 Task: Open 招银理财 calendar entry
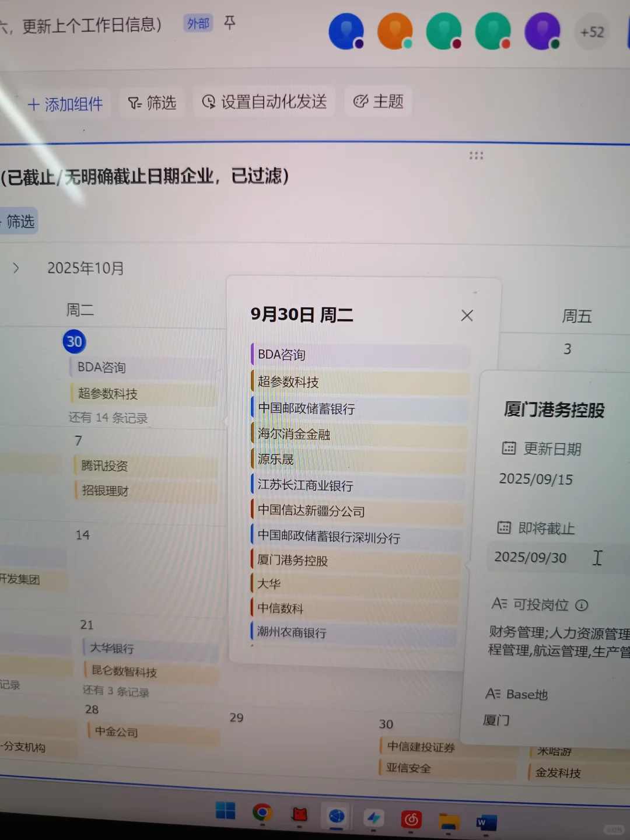[146, 491]
